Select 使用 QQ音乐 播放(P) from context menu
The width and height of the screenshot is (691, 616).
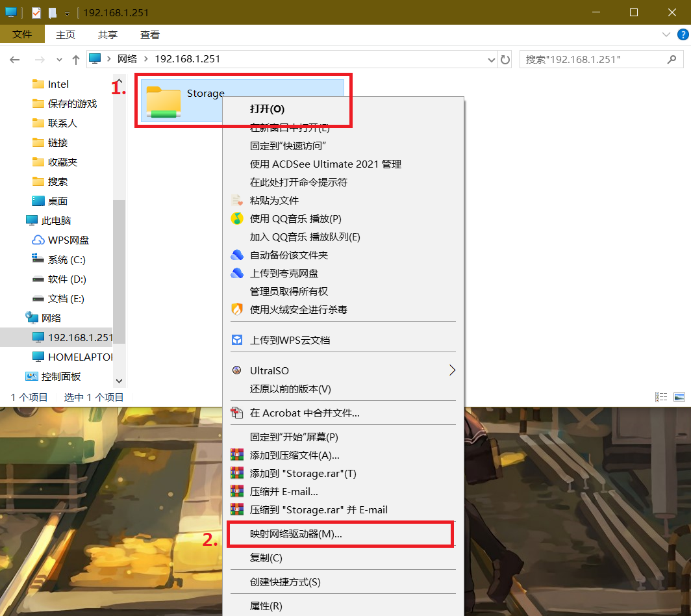point(295,219)
